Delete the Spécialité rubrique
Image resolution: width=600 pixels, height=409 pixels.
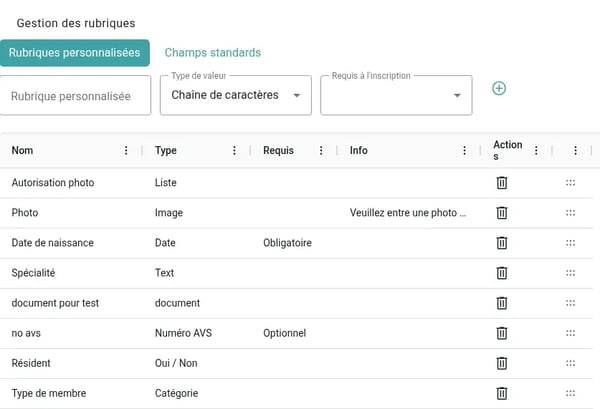point(502,273)
